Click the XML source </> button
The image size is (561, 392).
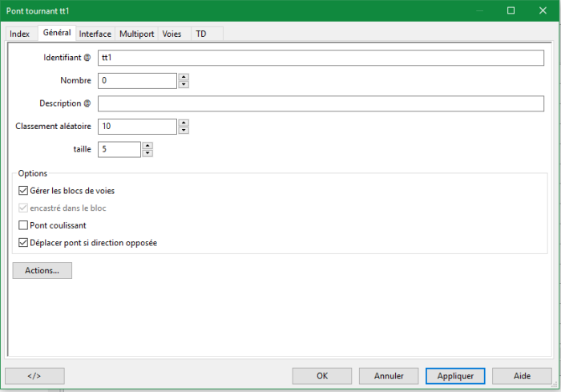click(x=34, y=375)
